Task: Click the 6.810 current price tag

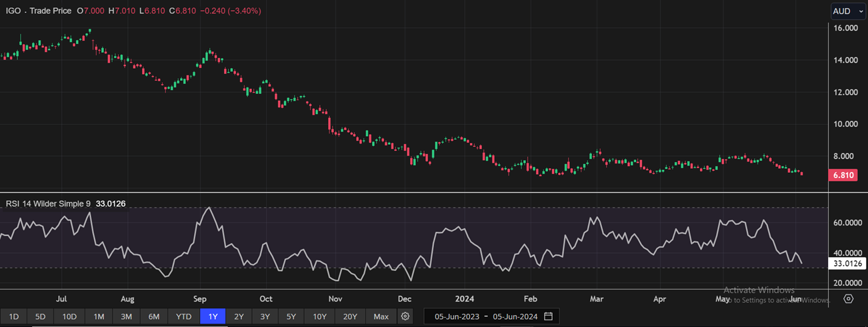Action: tap(841, 176)
